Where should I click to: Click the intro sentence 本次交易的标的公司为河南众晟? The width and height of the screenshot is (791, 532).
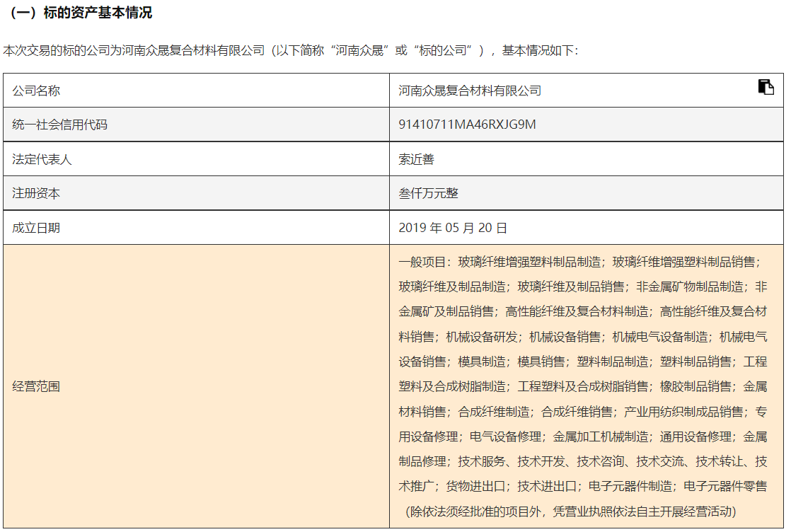(291, 50)
